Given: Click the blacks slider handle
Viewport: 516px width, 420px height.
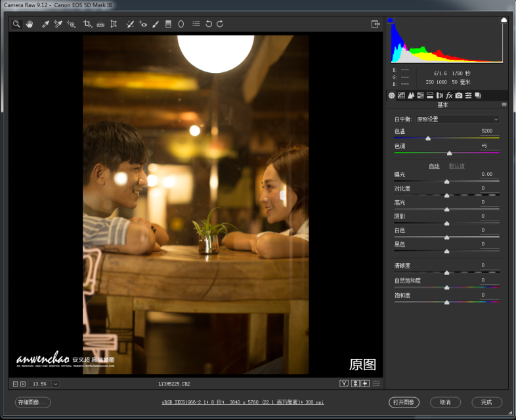Looking at the screenshot, I should click(x=446, y=251).
